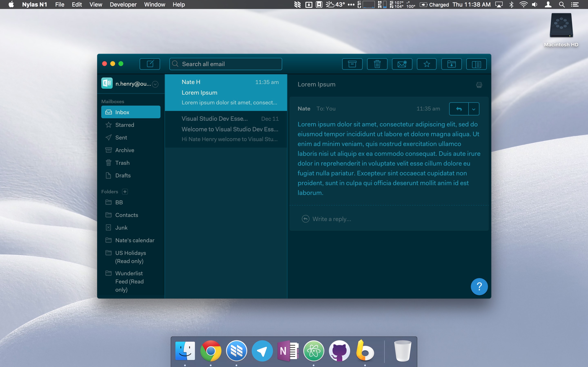Click the trash icon in toolbar
This screenshot has width=588, height=367.
(x=377, y=64)
